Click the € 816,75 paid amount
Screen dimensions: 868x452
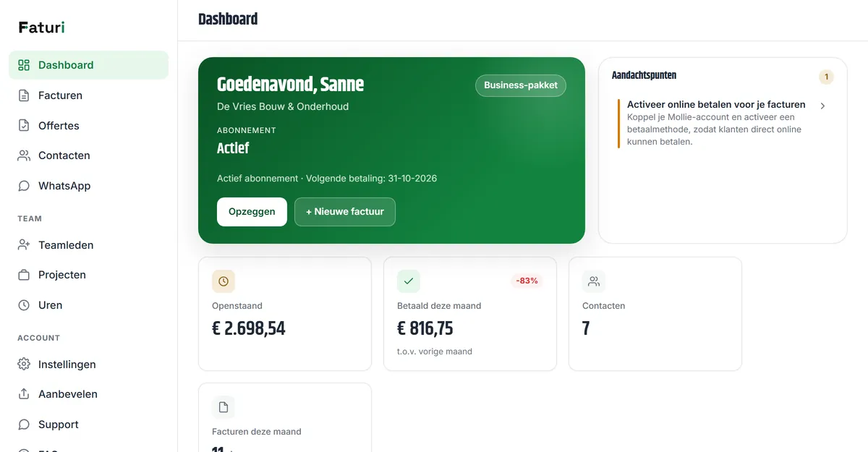425,329
